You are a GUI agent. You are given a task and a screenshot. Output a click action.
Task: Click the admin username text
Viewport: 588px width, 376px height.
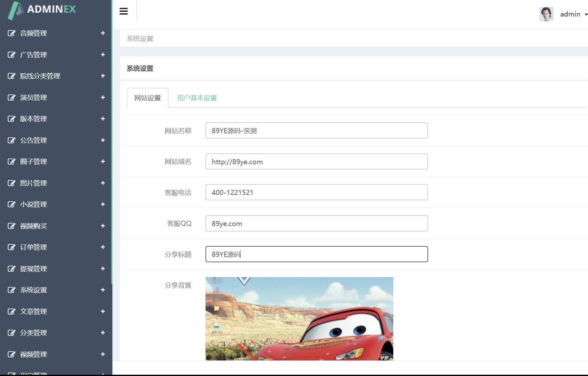click(x=570, y=14)
